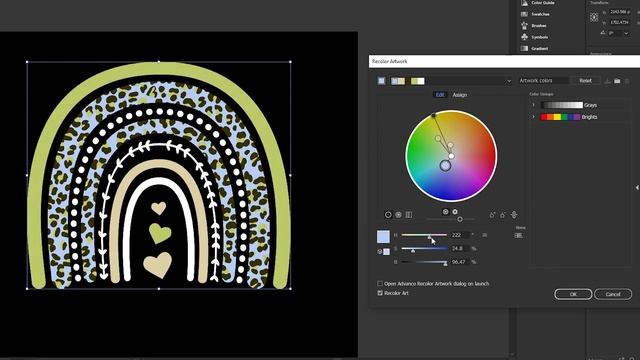The width and height of the screenshot is (640, 360).
Task: Adjust the Saturation slider
Action: point(424,249)
